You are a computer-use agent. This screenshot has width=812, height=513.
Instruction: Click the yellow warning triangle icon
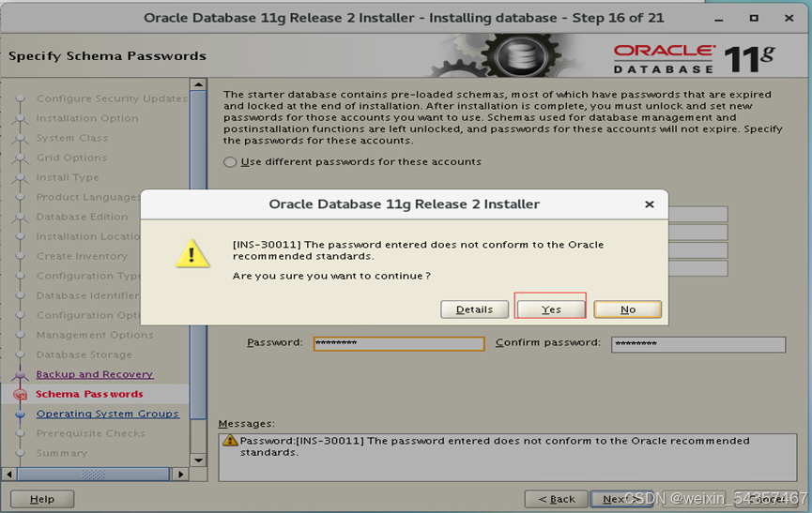[192, 253]
